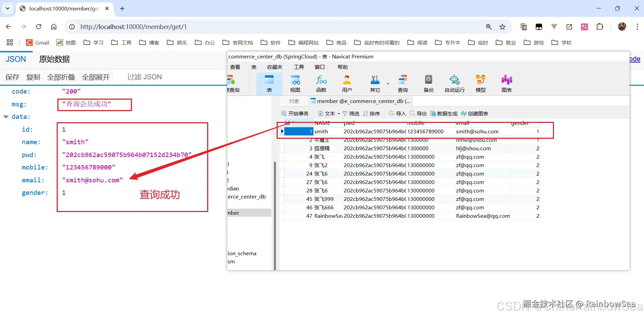Reload the current browser page
The image size is (644, 317).
pos(39,27)
